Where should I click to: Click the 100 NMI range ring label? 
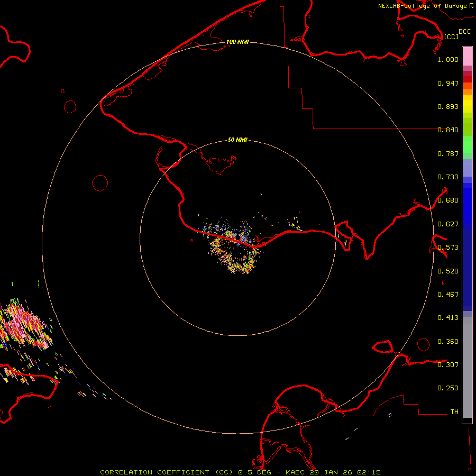237,42
